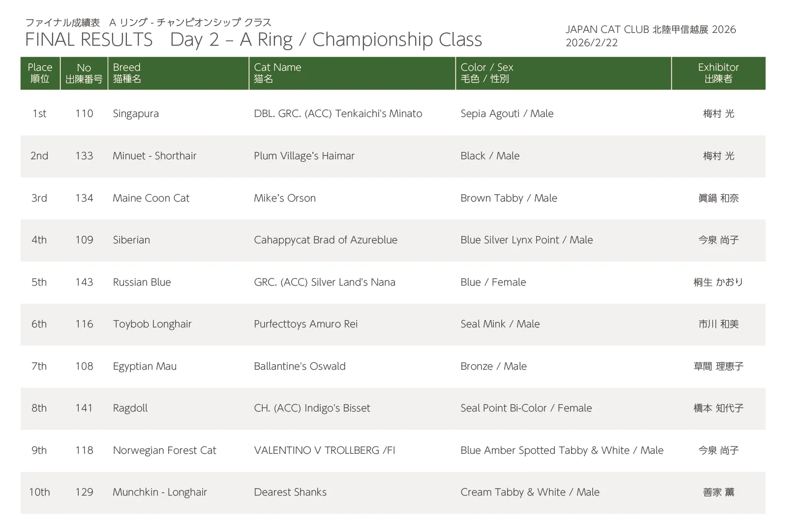Click cat name Plum Village's Haimar

tap(304, 156)
